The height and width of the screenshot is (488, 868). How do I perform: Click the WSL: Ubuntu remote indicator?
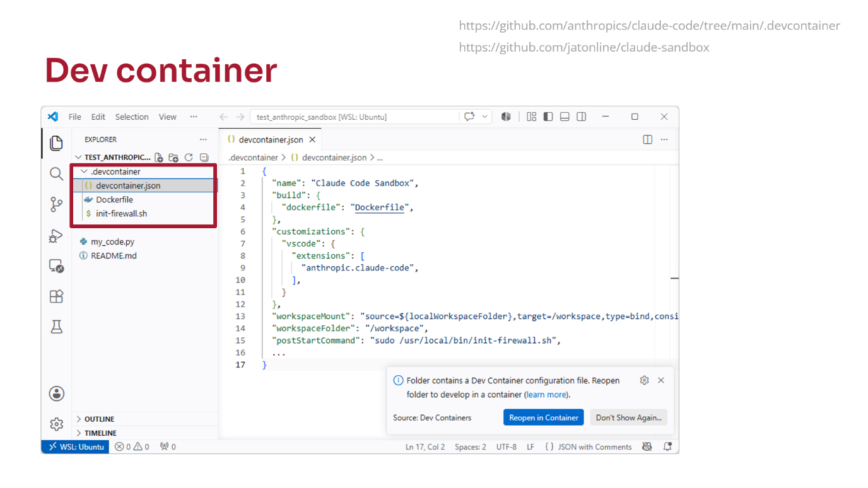click(x=76, y=446)
